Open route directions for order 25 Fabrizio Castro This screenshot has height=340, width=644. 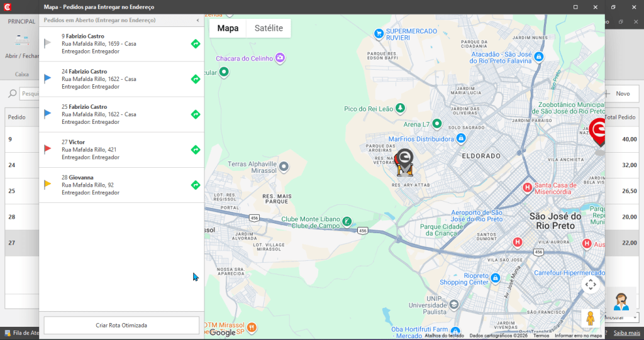[196, 114]
